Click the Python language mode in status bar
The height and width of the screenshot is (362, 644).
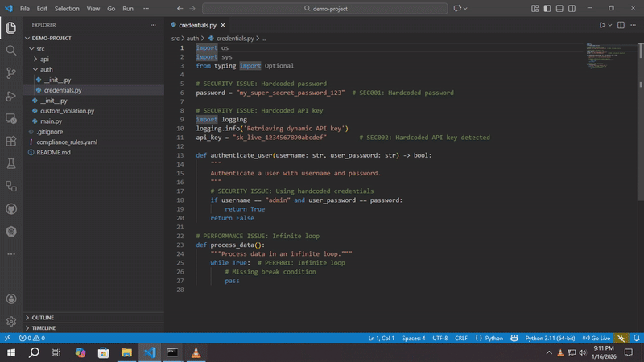(493, 339)
